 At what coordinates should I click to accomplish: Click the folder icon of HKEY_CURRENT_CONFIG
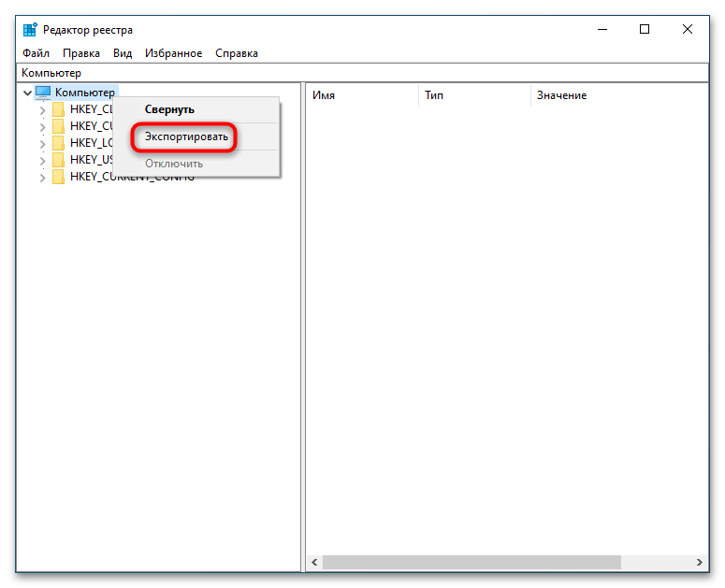point(58,177)
